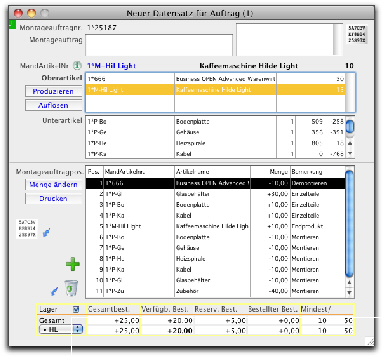Click the Mand/Artikelnr. column header
The height and width of the screenshot is (361, 388).
[x=139, y=172]
